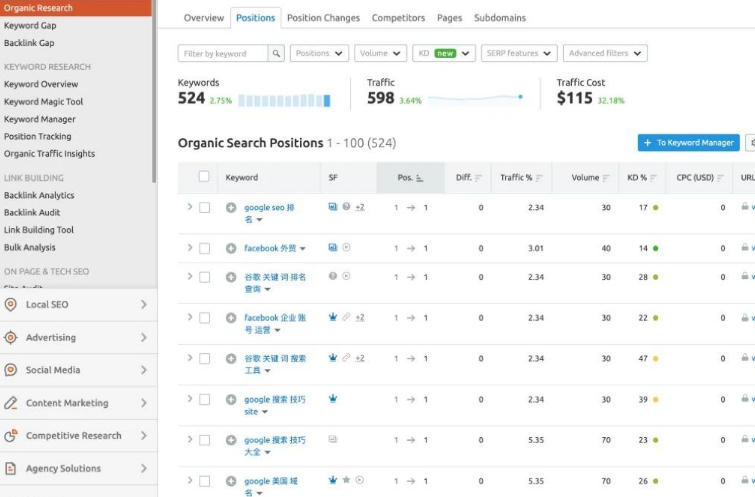Open Keyword Gap in sidebar

click(x=30, y=26)
